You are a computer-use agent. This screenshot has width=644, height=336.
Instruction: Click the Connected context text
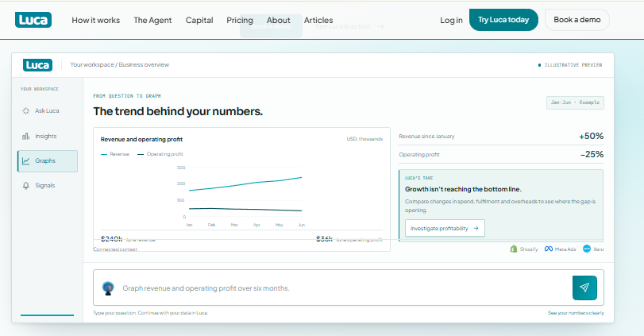pyautogui.click(x=115, y=249)
